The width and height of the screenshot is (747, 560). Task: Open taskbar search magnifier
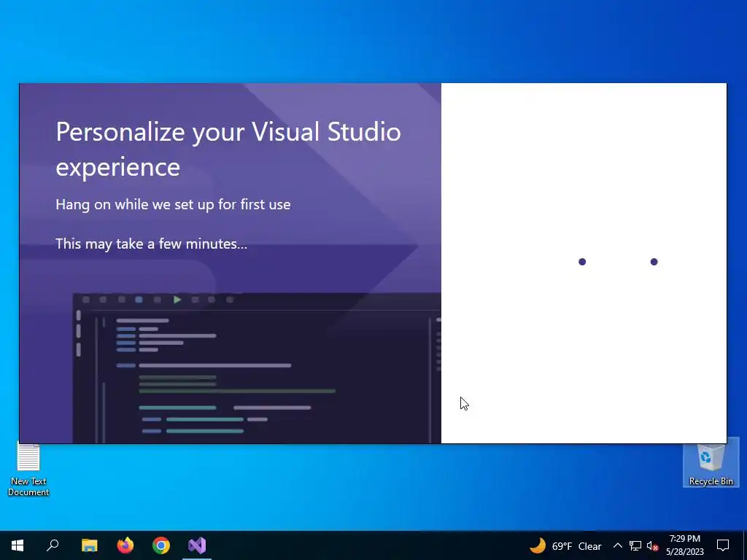[x=53, y=545]
